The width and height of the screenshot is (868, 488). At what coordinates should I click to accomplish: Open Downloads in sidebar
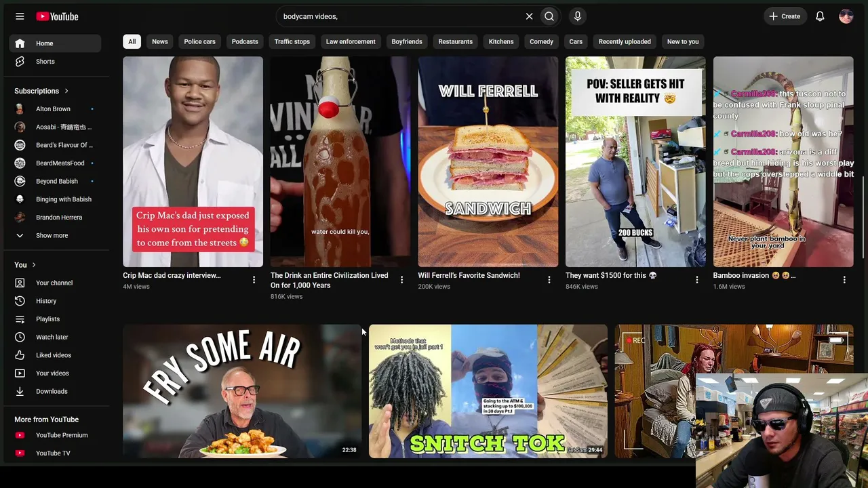click(55, 391)
